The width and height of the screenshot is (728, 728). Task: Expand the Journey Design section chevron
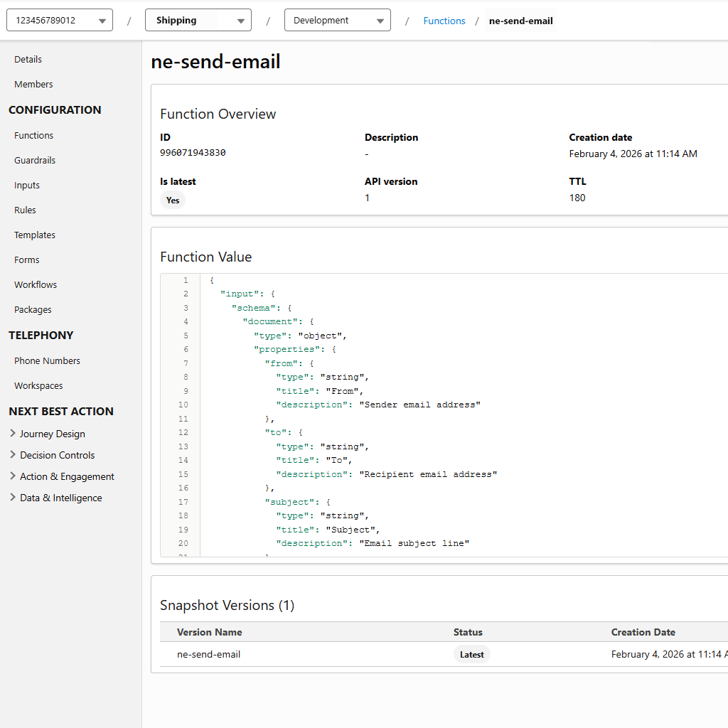click(x=13, y=434)
